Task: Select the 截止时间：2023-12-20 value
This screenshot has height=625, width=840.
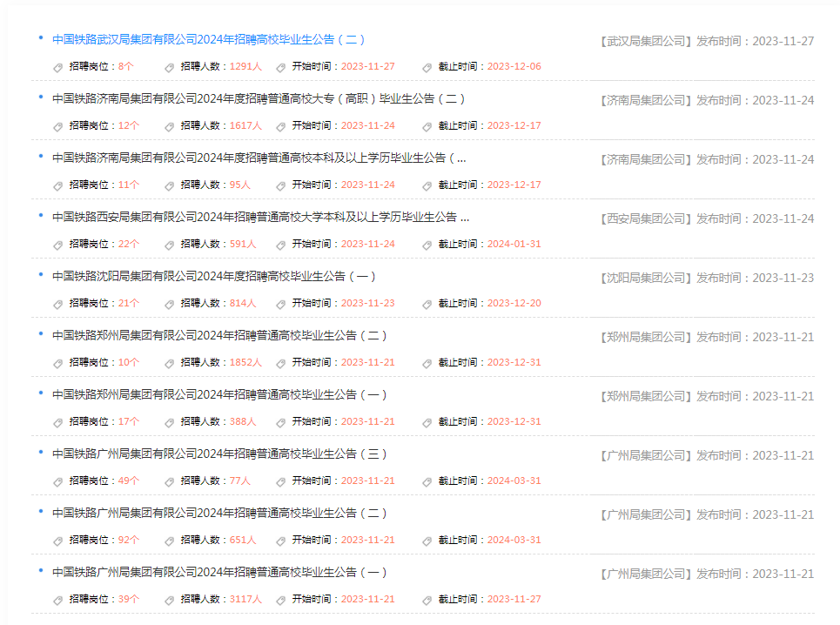Action: (514, 303)
